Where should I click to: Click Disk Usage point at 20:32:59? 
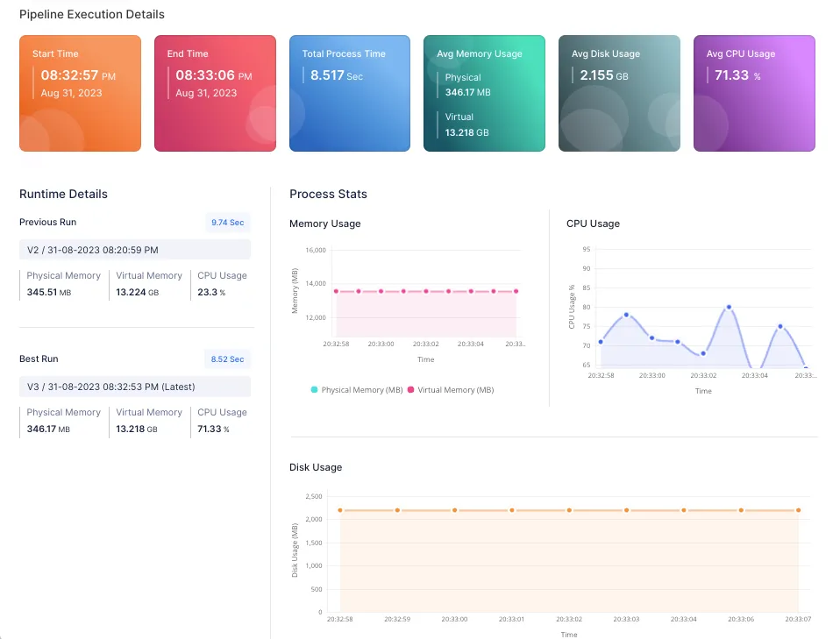pos(397,510)
